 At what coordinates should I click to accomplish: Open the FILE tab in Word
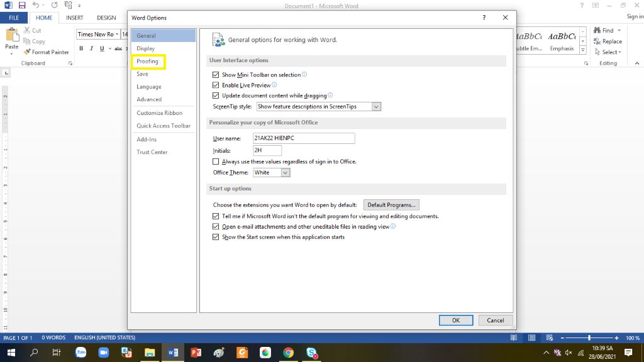tap(14, 18)
